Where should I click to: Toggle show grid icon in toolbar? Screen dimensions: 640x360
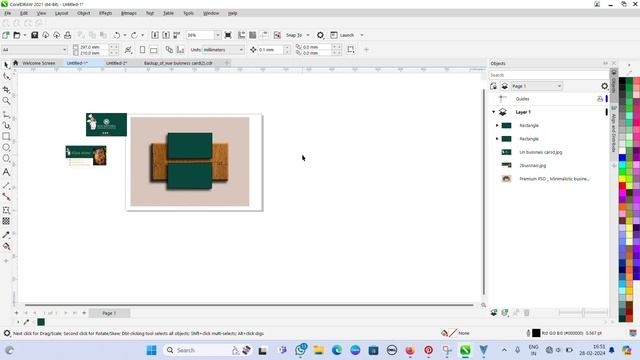tap(253, 35)
